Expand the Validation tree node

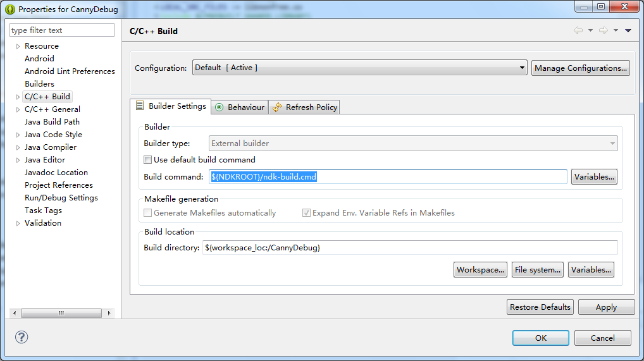point(18,223)
